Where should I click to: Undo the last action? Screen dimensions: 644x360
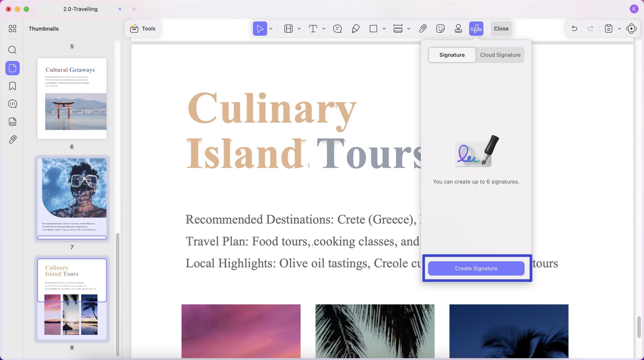point(574,29)
